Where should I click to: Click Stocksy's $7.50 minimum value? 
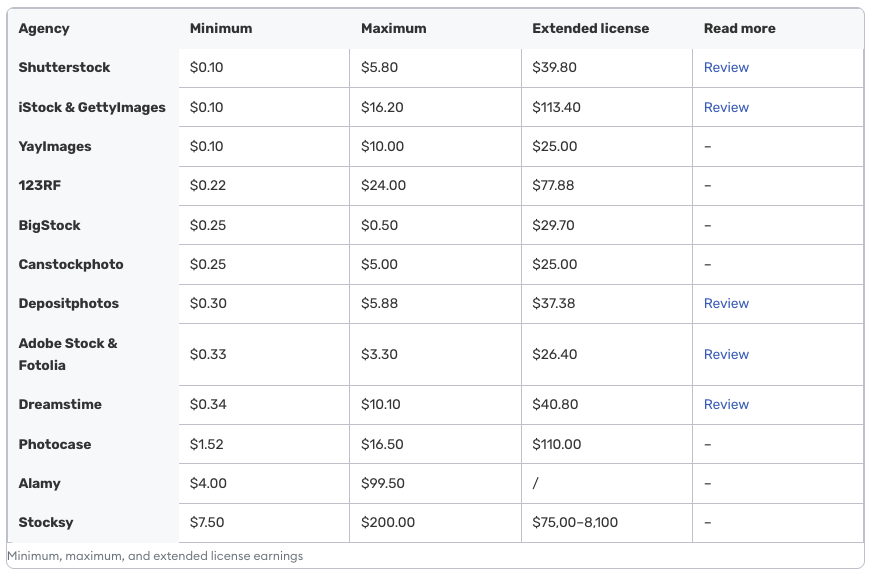[207, 522]
